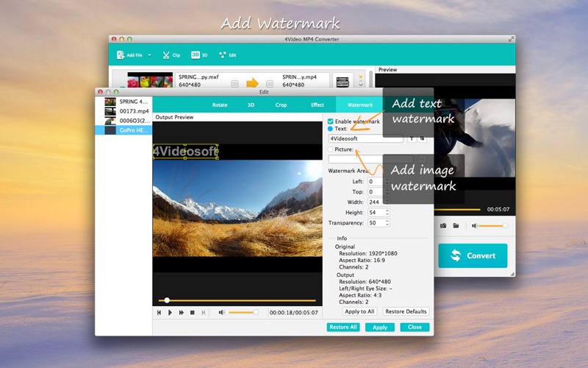Click the Edit wand tool in toolbar
The height and width of the screenshot is (368, 588).
(227, 55)
